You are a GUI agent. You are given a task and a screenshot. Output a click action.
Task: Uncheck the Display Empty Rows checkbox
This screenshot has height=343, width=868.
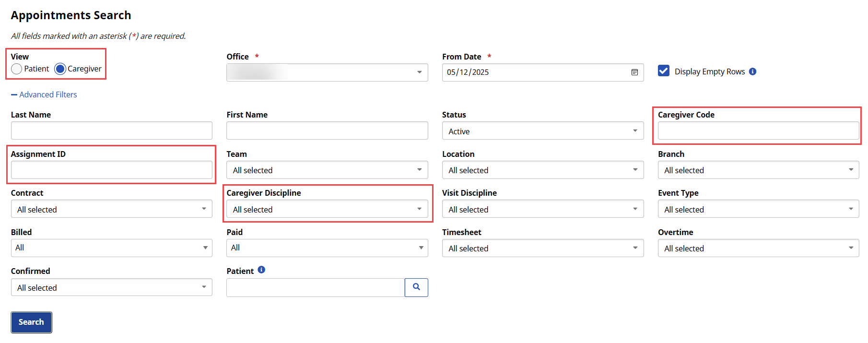coord(664,71)
